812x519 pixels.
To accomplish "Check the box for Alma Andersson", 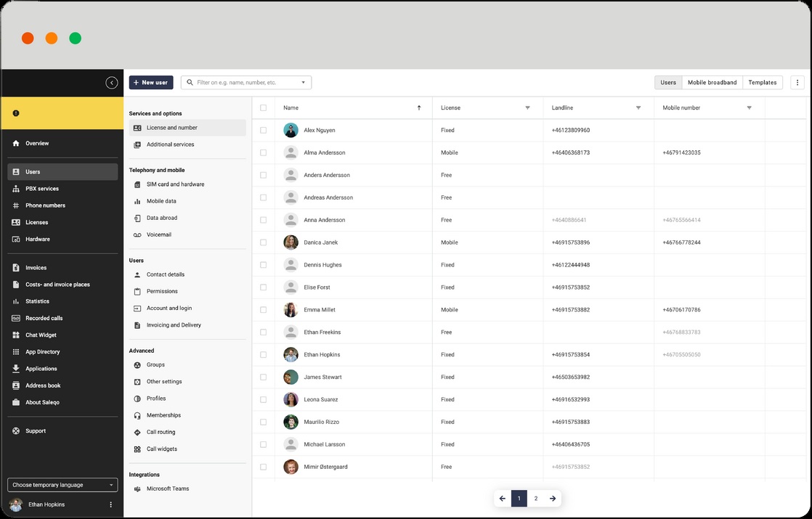I will point(263,152).
